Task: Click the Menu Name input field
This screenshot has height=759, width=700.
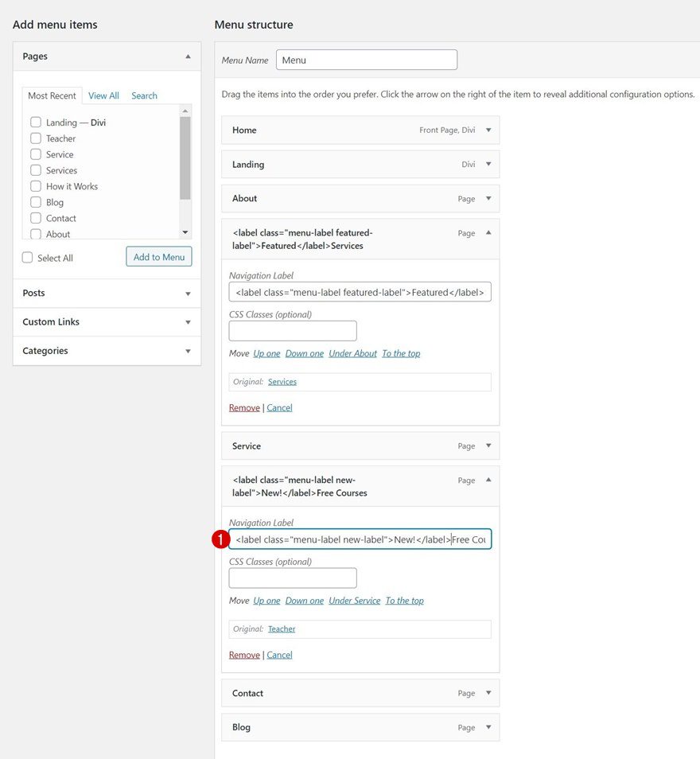Action: click(x=367, y=60)
